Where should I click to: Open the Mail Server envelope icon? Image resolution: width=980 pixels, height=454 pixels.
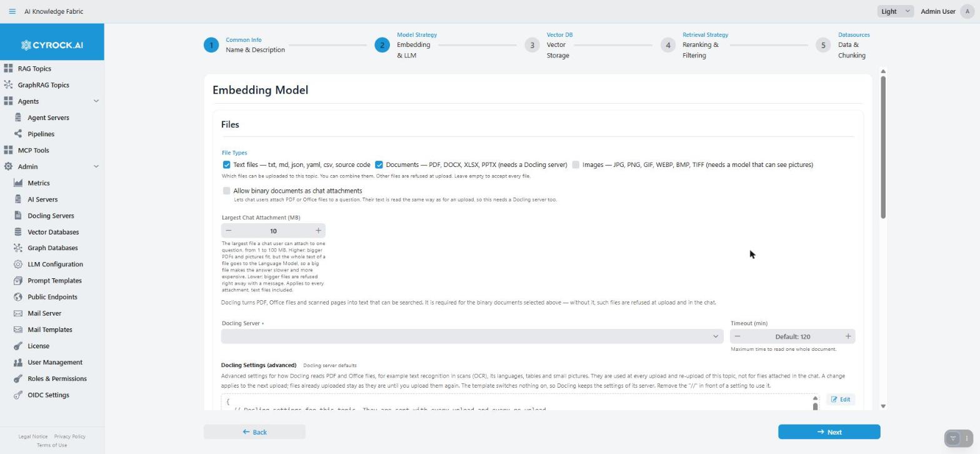[18, 313]
